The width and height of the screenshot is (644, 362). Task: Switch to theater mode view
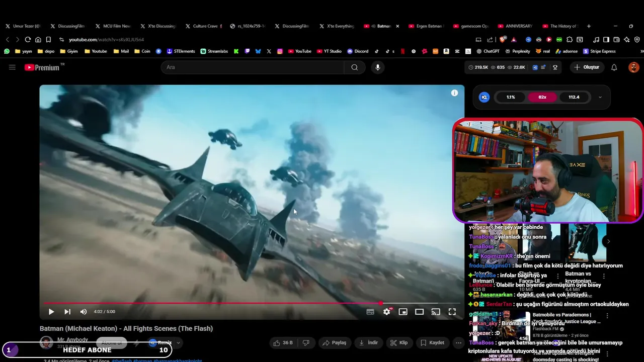click(419, 312)
